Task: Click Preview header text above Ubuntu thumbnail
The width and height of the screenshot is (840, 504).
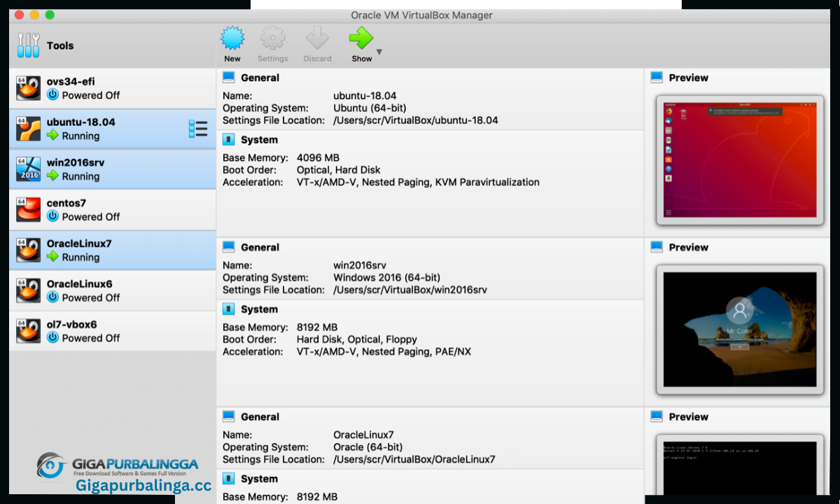Action: pyautogui.click(x=689, y=78)
